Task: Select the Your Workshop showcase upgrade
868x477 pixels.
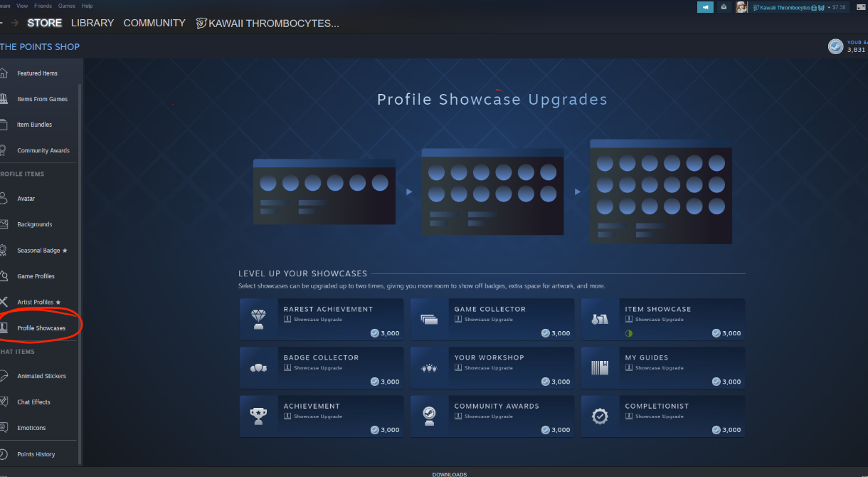Action: 492,367
